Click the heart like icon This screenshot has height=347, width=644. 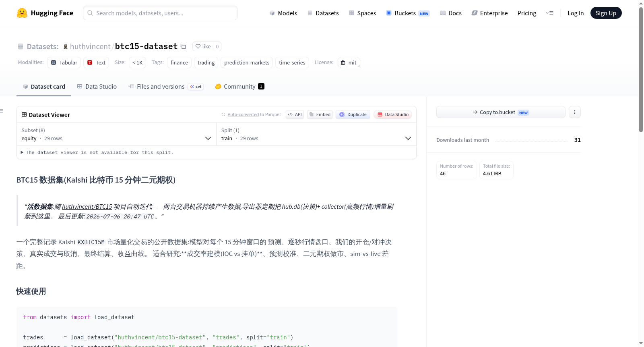(x=198, y=46)
